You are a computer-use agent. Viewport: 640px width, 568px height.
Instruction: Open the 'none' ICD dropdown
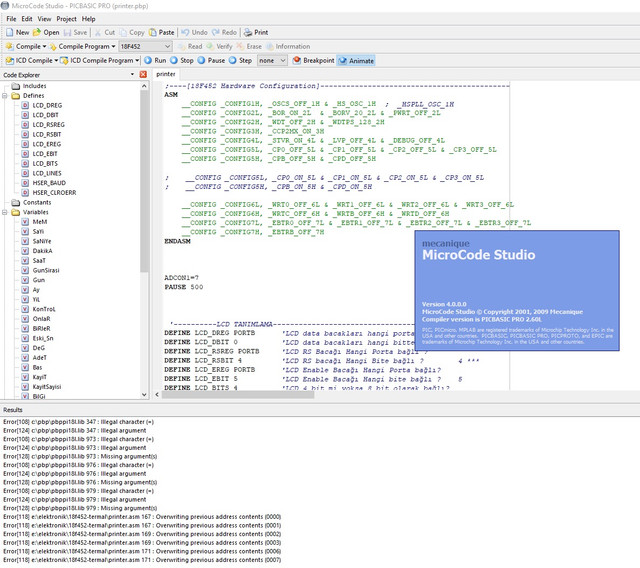(283, 60)
